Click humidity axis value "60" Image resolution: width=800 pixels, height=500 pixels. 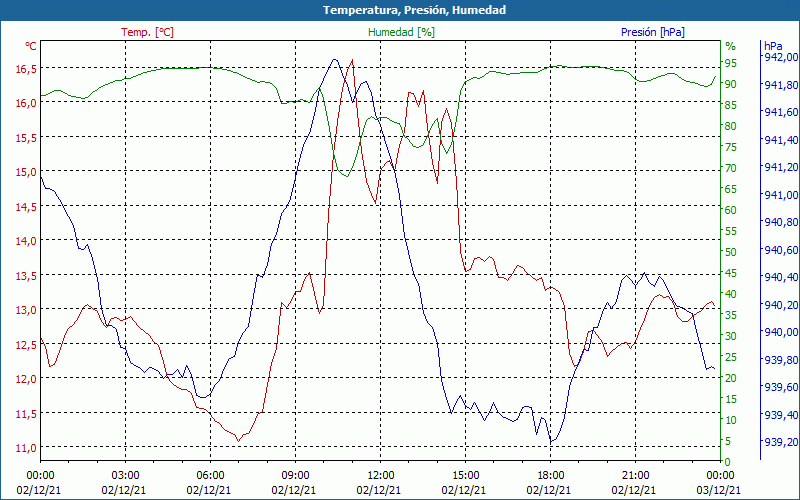click(x=731, y=210)
